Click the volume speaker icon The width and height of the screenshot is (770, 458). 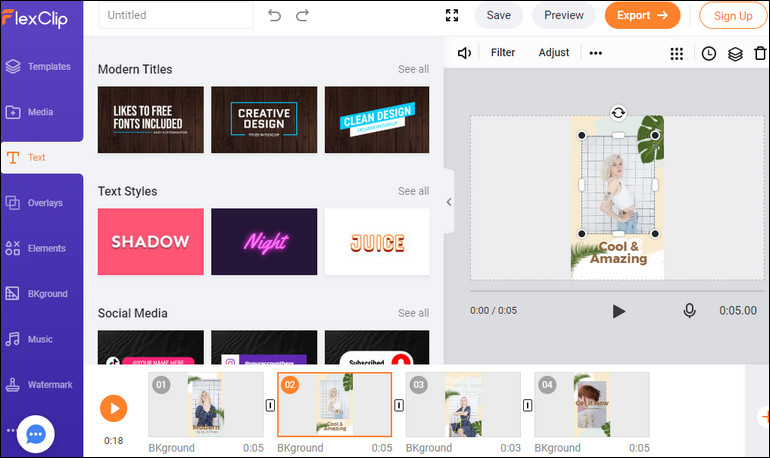point(464,53)
